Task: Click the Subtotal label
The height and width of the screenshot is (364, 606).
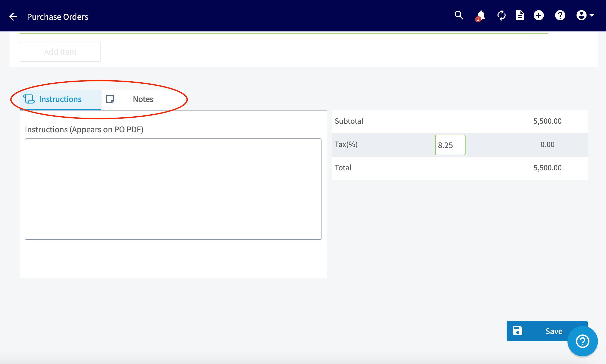Action: (349, 121)
